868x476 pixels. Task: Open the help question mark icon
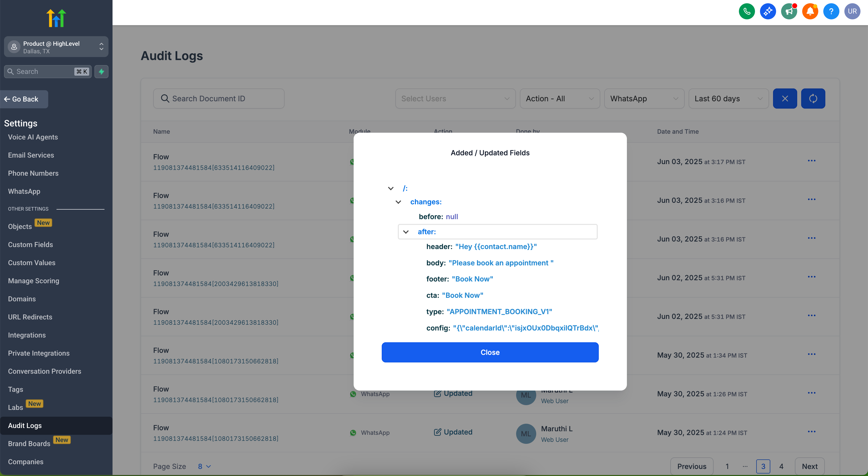coord(831,12)
